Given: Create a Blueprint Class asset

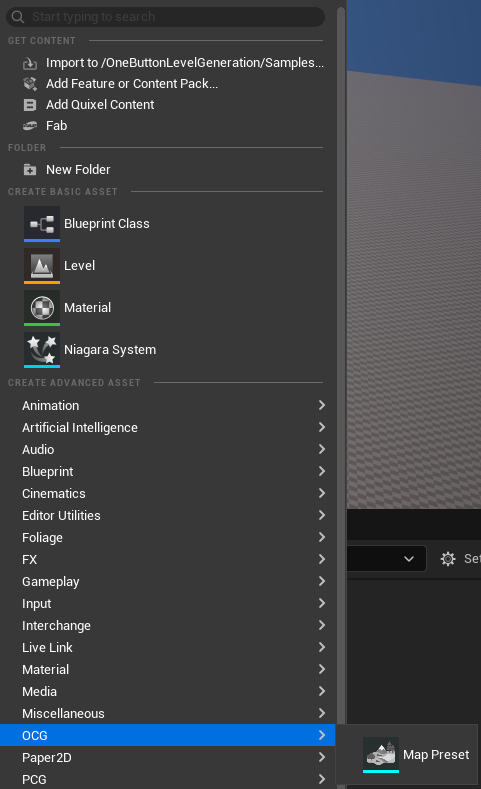Looking at the screenshot, I should (107, 223).
